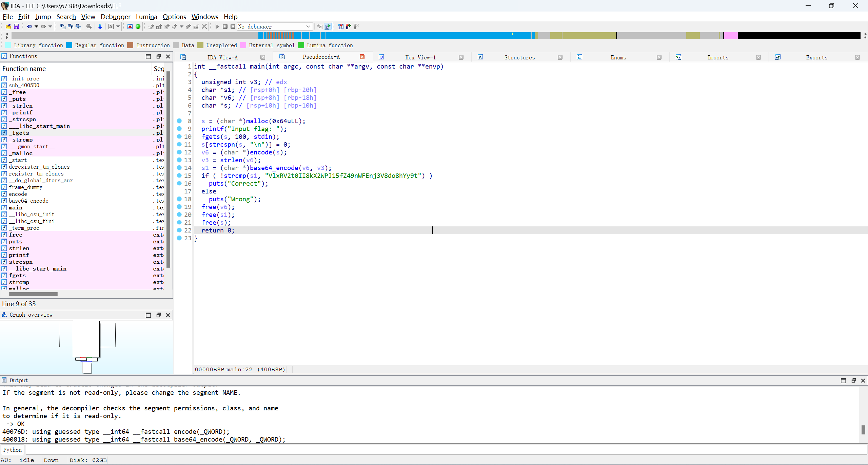The width and height of the screenshot is (868, 465).
Task: Click the breakpoint list toolbar icon
Action: 340,26
